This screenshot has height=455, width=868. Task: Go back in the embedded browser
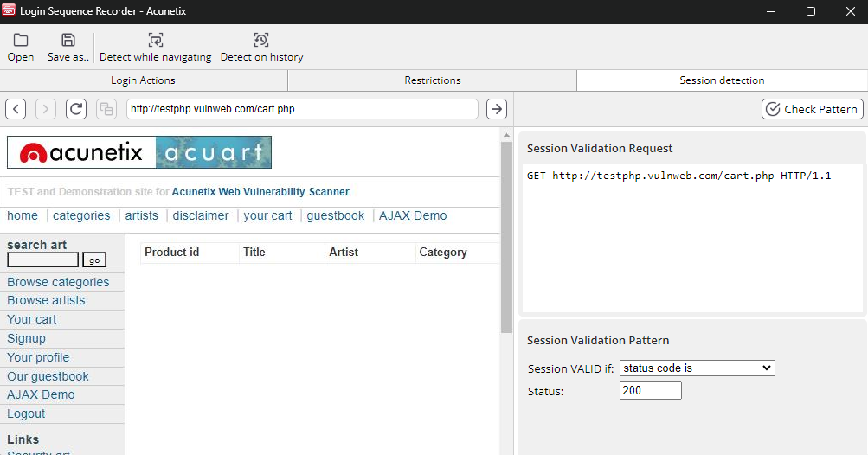[x=16, y=109]
